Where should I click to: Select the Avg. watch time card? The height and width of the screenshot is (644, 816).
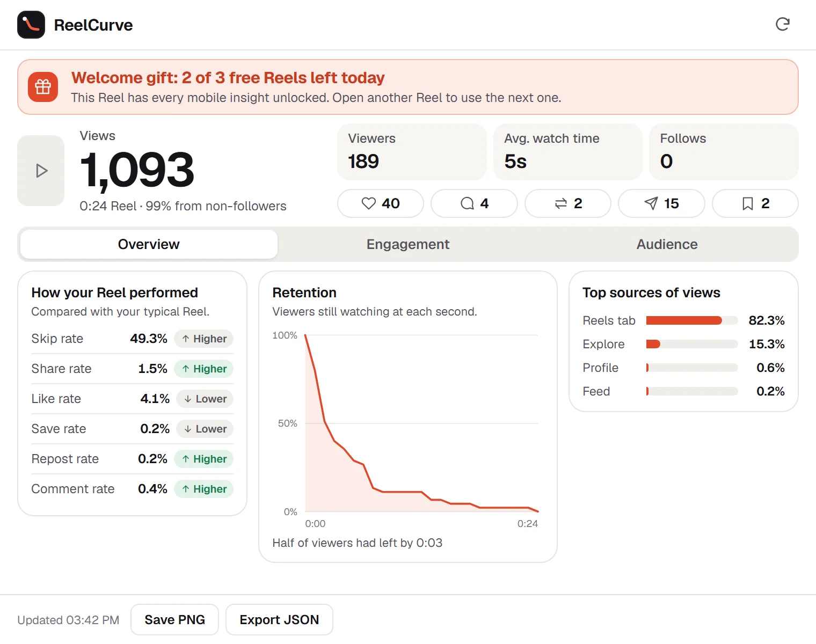point(568,152)
